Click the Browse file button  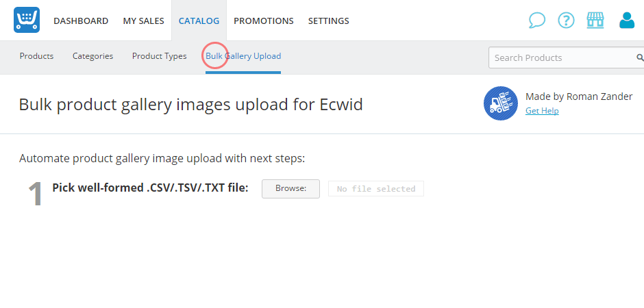click(x=290, y=189)
